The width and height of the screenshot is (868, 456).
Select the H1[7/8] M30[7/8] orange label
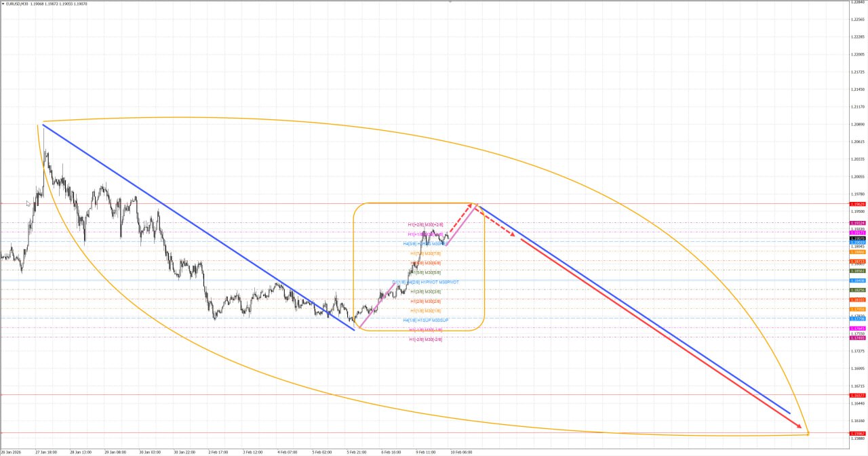(426, 253)
